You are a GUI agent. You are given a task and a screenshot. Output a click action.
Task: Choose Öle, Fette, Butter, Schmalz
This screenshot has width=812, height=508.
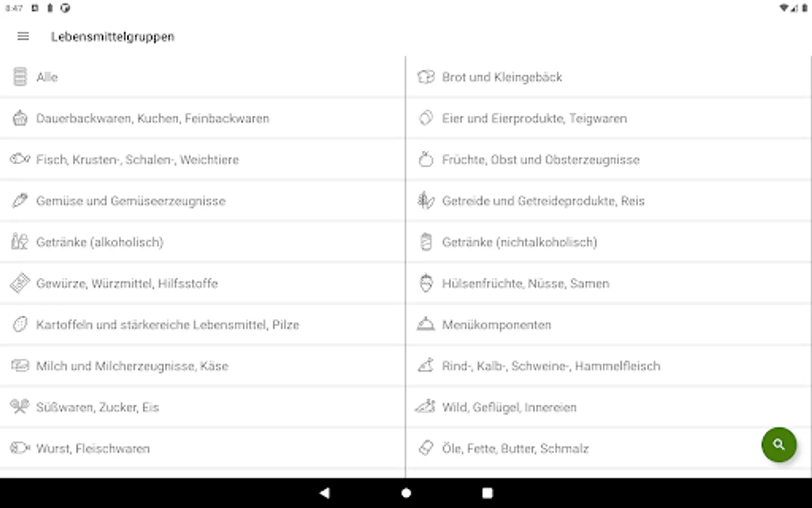click(515, 449)
